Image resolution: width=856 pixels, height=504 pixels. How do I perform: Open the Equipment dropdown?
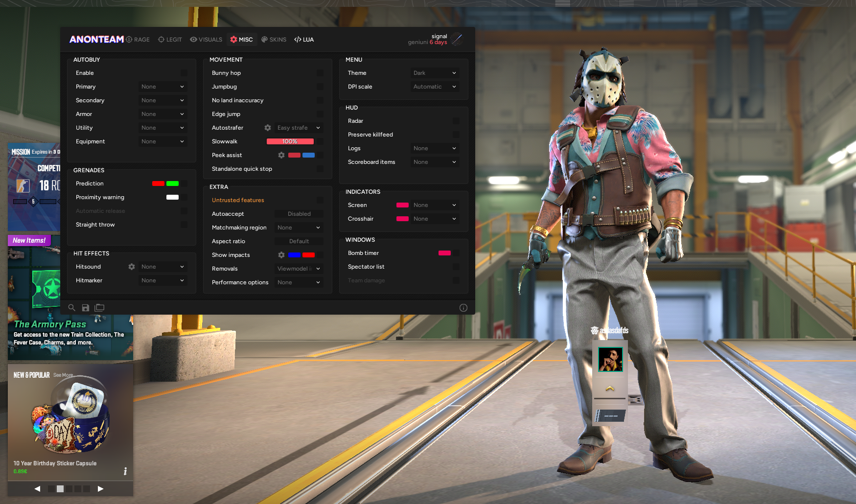point(163,141)
